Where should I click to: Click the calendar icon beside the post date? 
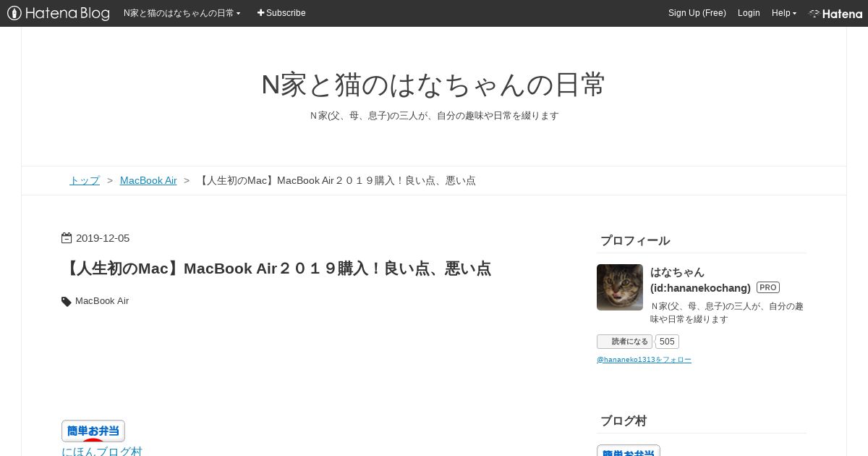pos(67,237)
